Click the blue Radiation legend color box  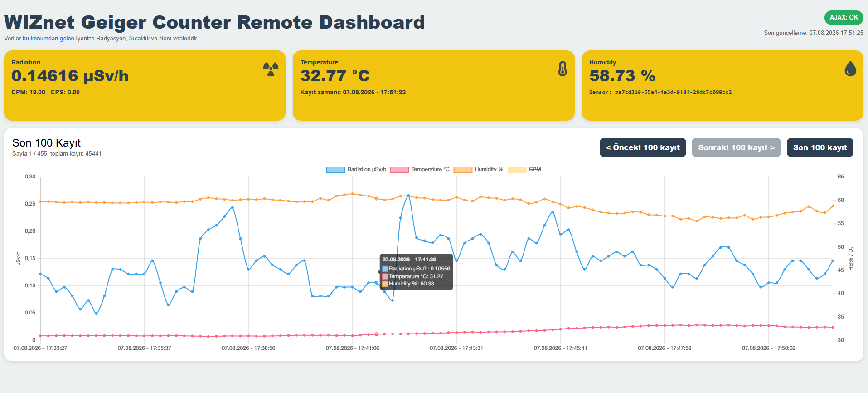(335, 170)
